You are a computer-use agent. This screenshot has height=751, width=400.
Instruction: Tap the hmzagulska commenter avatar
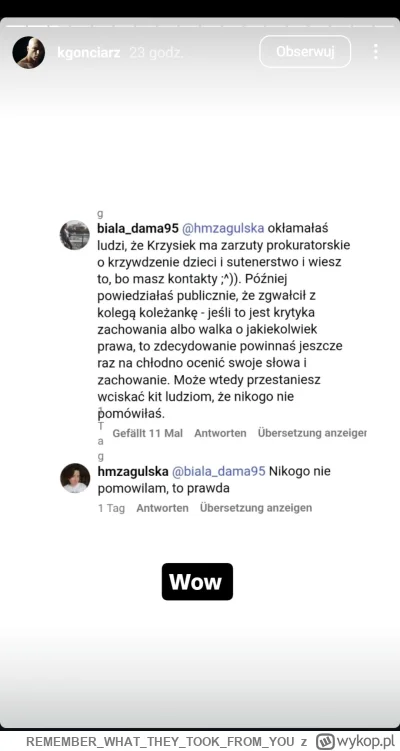pyautogui.click(x=75, y=478)
